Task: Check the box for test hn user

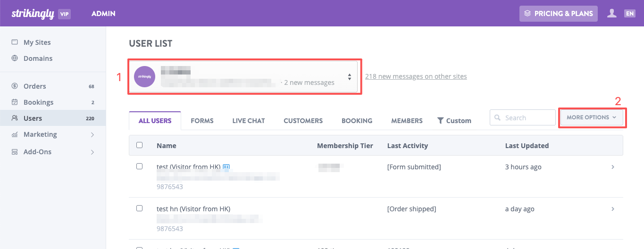Action: pos(139,208)
